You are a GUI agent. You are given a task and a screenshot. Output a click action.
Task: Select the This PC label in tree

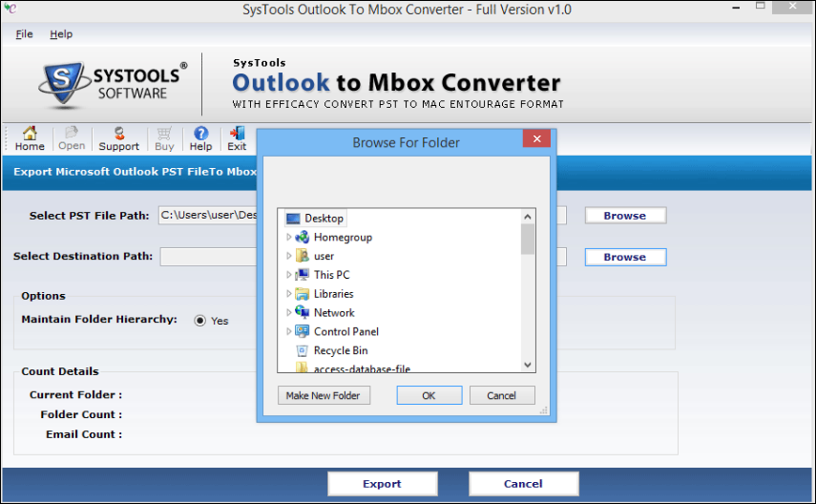click(x=331, y=274)
